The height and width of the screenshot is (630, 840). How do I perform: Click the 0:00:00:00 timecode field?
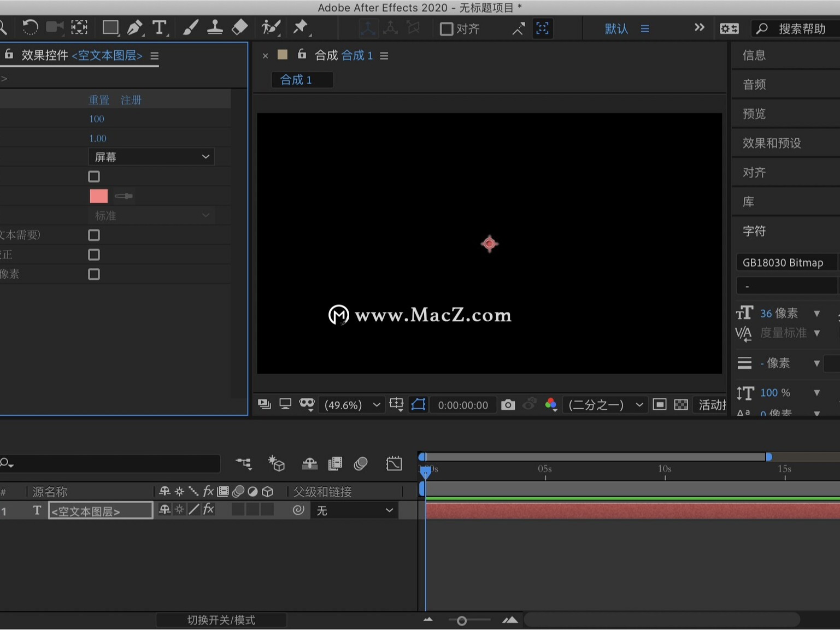(462, 405)
